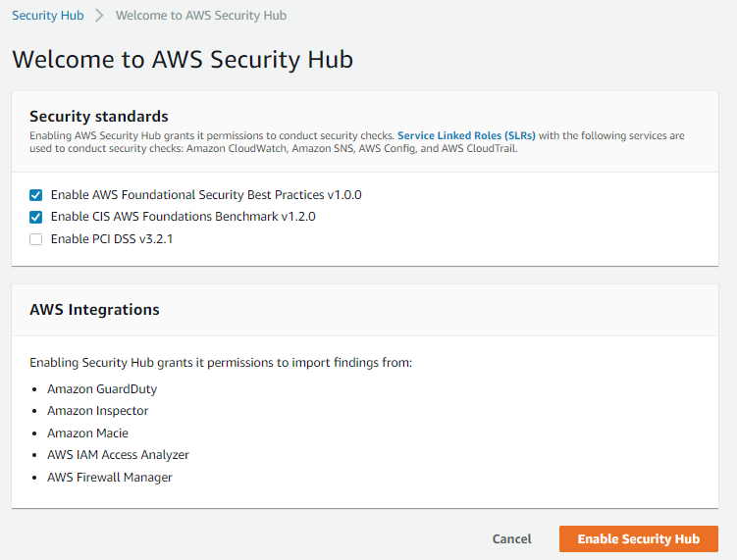Screen dimensions: 737x560
Task: Select the Amazon Macie list item
Action: [x=87, y=433]
